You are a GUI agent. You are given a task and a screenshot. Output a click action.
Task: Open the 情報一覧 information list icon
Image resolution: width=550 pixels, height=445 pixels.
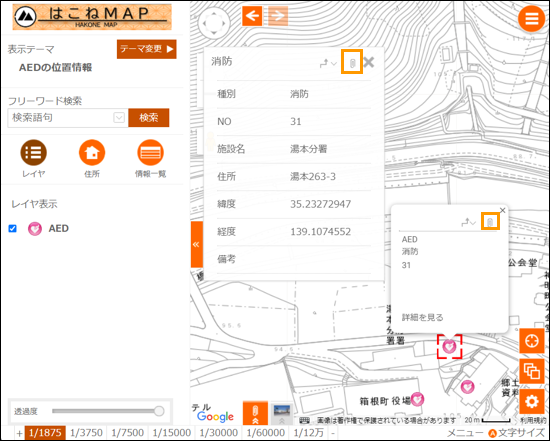(150, 153)
